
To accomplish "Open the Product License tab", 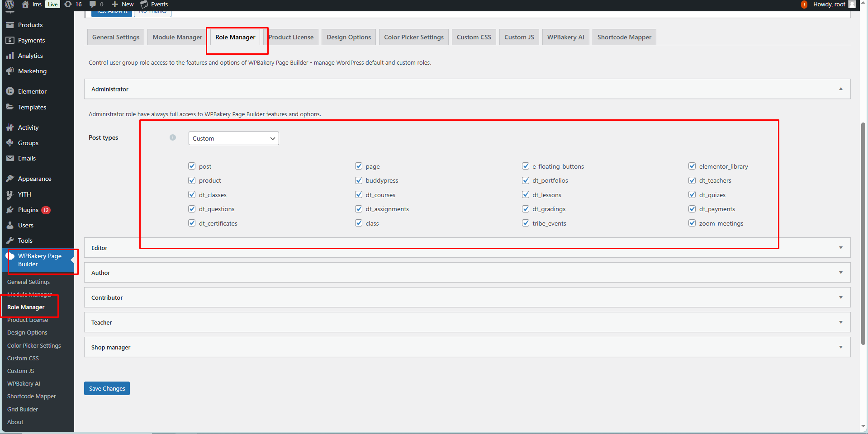I will point(291,37).
